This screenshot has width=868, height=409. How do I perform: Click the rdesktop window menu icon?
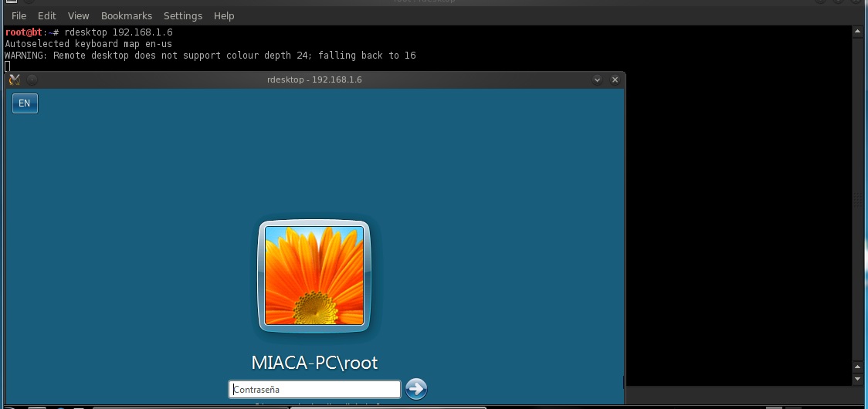tap(15, 79)
